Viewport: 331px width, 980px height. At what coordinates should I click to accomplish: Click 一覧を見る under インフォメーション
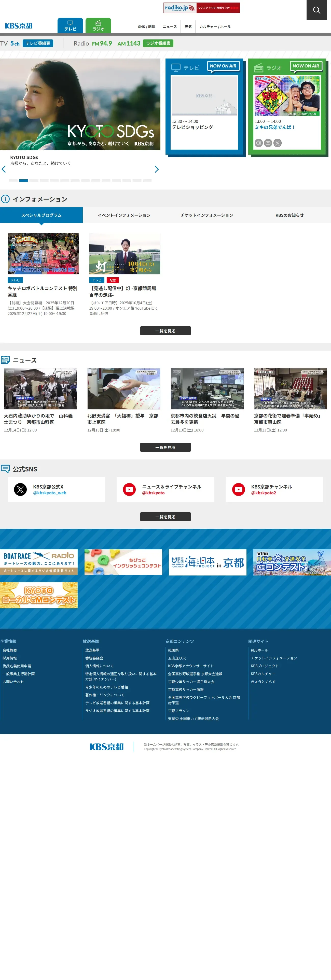click(165, 330)
